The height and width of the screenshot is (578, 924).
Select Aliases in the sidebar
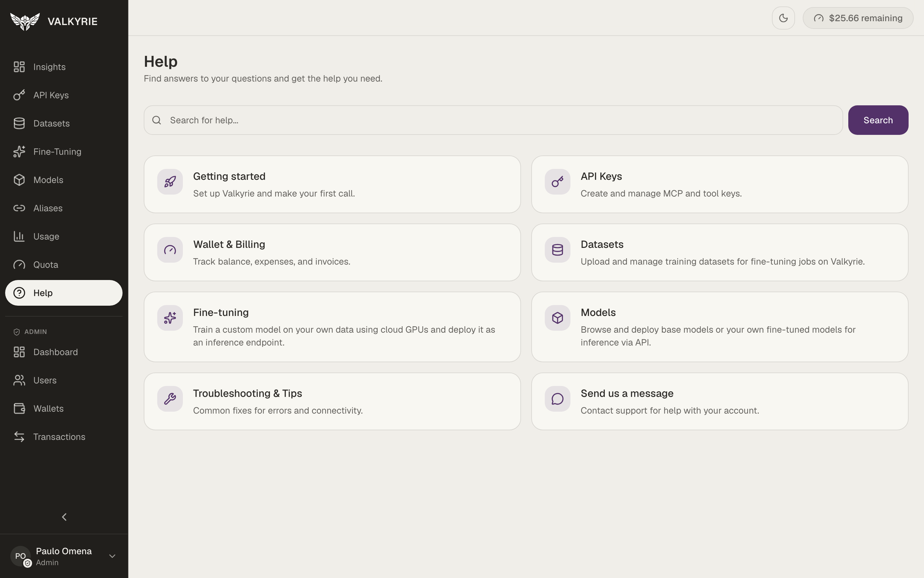tap(64, 208)
